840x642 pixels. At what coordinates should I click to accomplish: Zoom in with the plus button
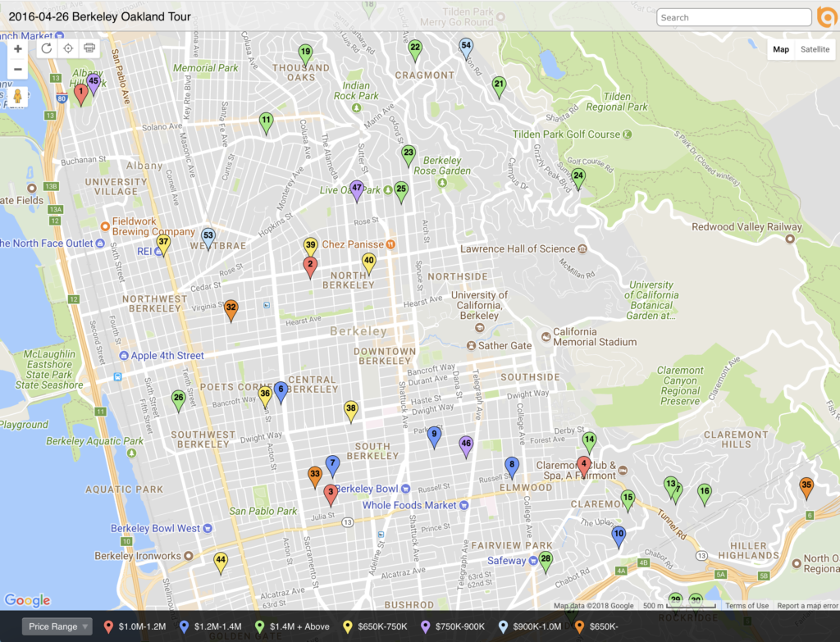tap(18, 49)
